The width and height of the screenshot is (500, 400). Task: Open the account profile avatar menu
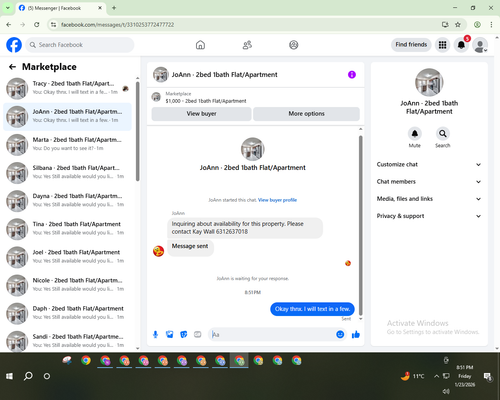click(480, 45)
